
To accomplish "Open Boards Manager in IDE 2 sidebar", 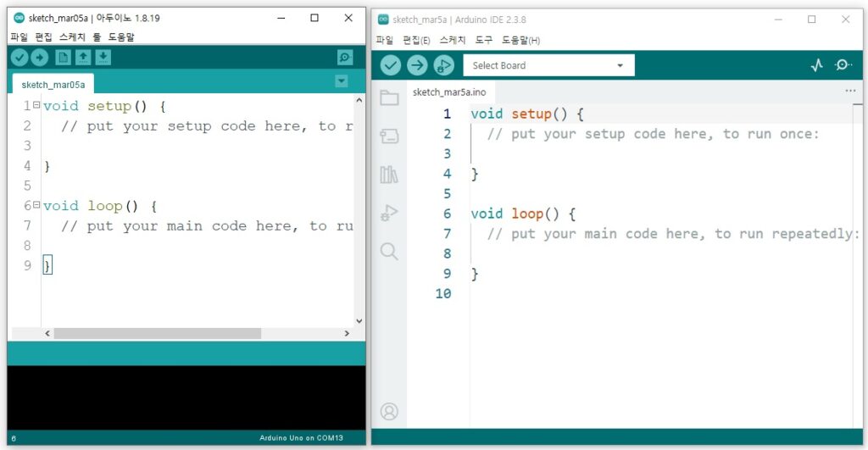I will tap(389, 136).
